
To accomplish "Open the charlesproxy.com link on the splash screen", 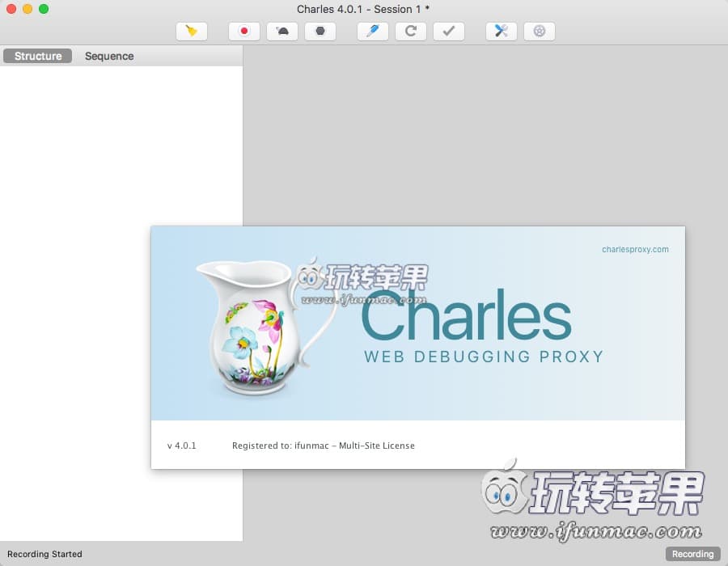I will [x=635, y=249].
